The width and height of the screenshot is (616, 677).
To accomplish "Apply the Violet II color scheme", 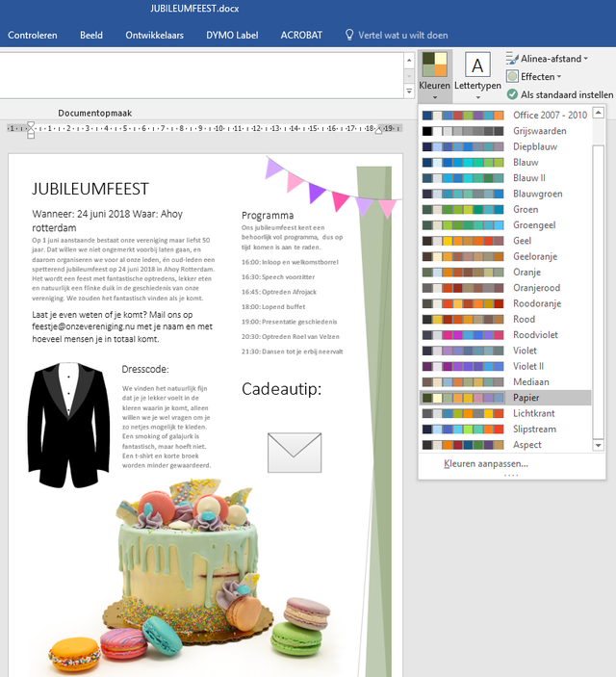I will coord(505,366).
